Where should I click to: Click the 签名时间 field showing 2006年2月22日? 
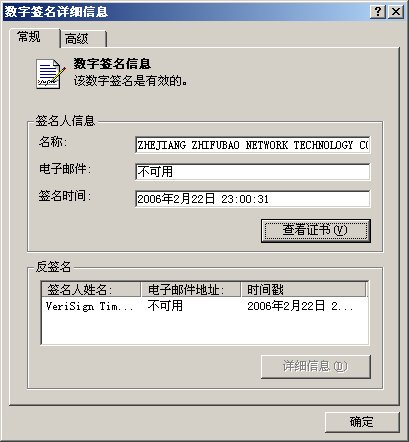point(253,199)
